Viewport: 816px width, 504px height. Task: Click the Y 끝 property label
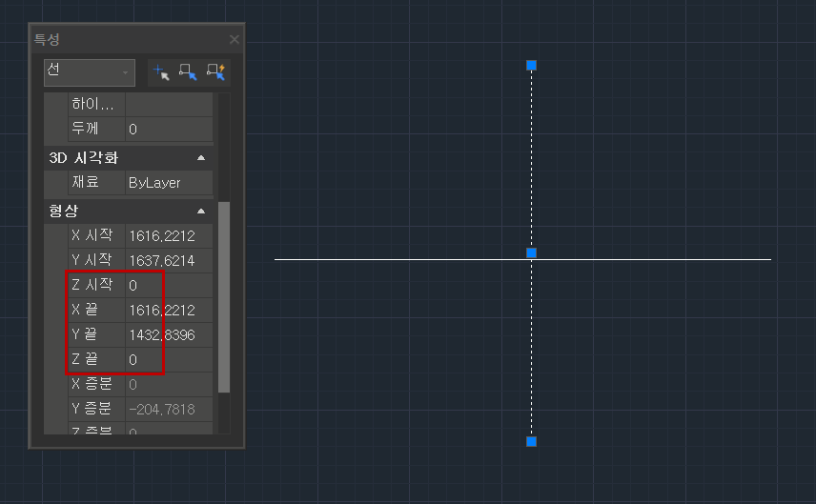click(x=84, y=334)
